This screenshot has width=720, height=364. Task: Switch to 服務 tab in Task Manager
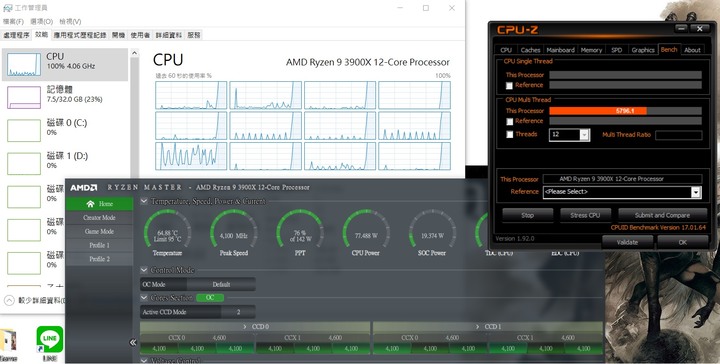(x=194, y=35)
